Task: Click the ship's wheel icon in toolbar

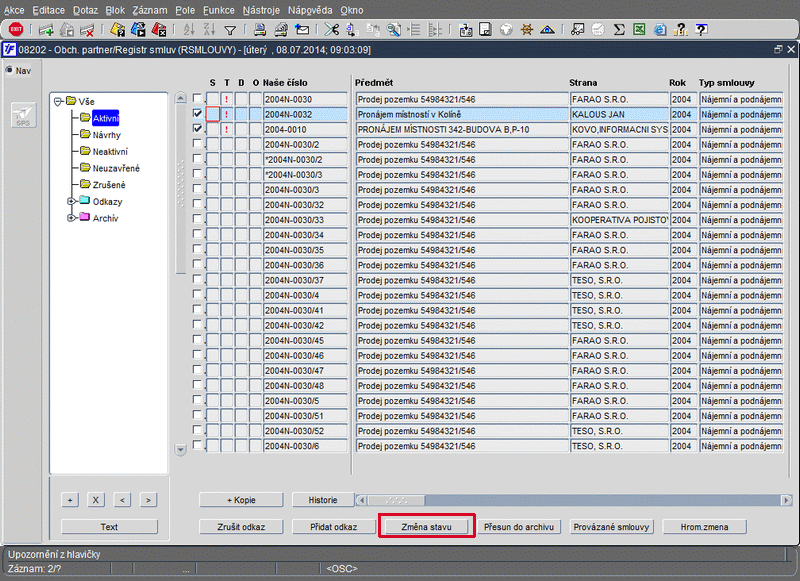Action: (x=527, y=30)
